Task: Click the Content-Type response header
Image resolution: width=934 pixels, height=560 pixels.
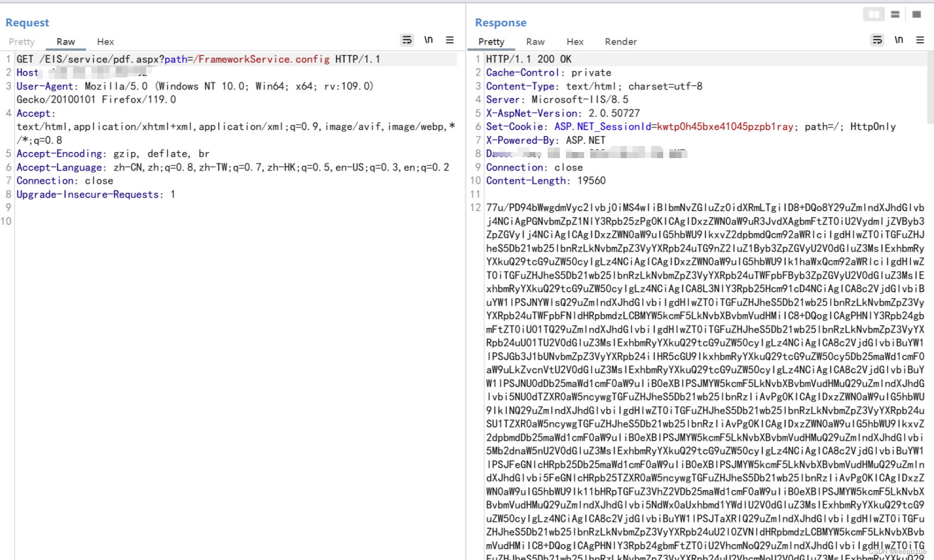Action: pos(594,86)
